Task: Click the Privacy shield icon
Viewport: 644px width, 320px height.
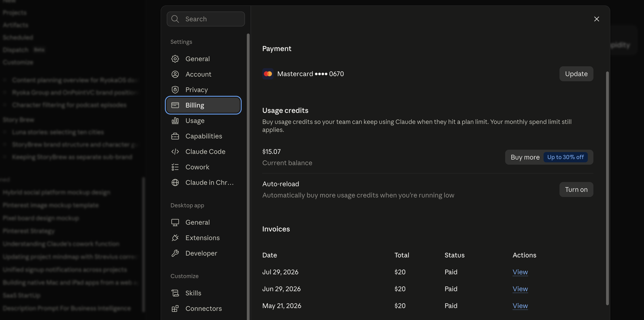Action: (175, 90)
